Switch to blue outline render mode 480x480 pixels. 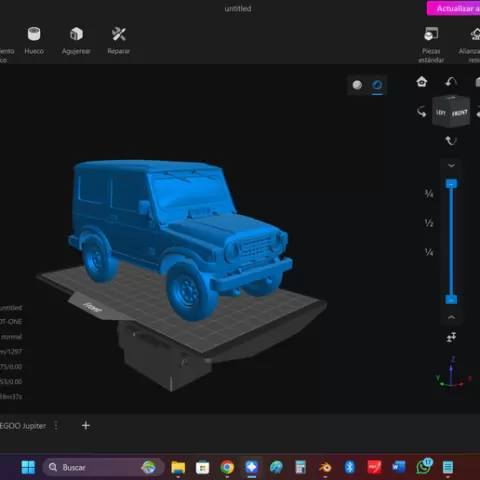coord(377,85)
